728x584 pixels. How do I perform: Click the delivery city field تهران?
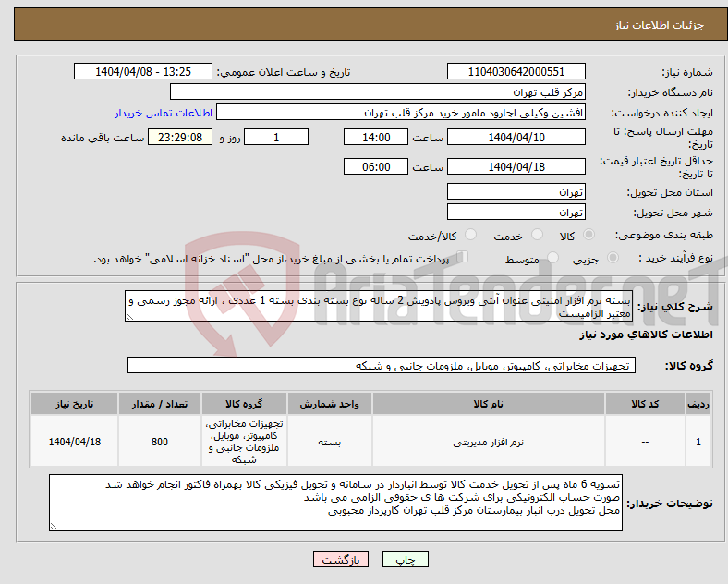(516, 213)
